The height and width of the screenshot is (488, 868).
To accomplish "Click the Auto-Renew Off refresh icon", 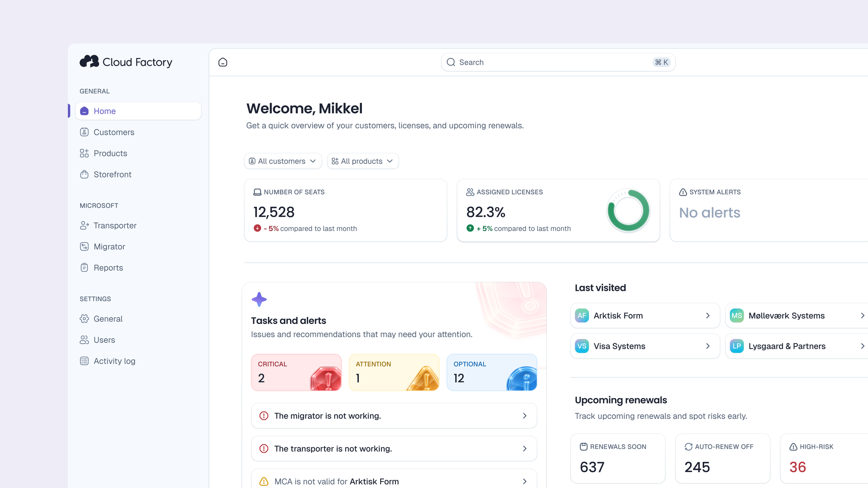I will (688, 446).
